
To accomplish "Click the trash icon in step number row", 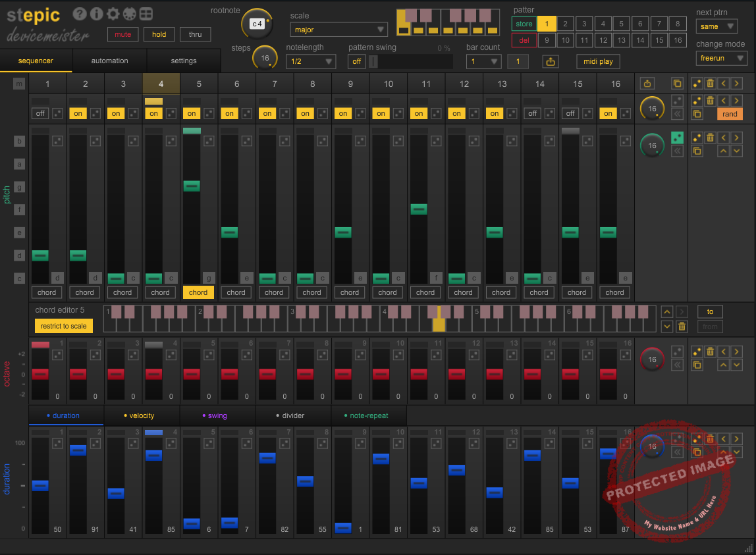I will coord(710,84).
